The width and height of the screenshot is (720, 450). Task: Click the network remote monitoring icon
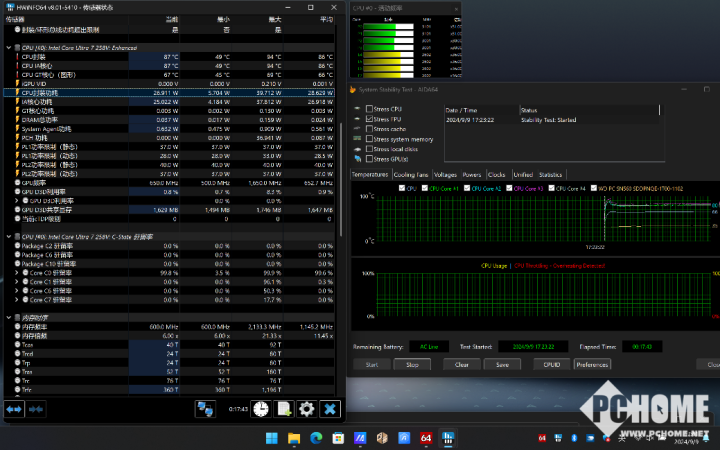[205, 409]
